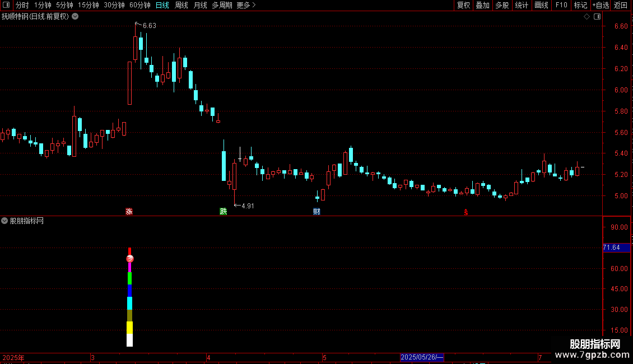Image resolution: width=633 pixels, height=364 pixels.
Task: Click the red S marker on chart
Action: click(466, 212)
